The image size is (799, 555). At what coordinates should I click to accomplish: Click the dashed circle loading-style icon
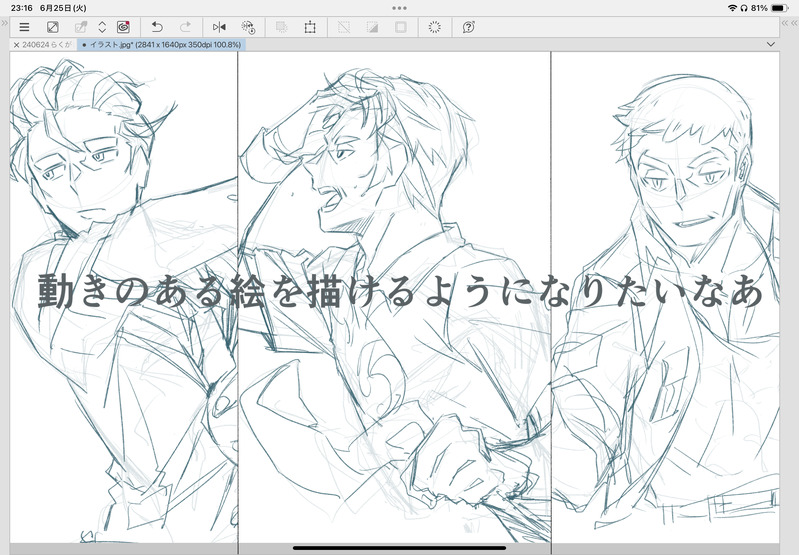435,27
